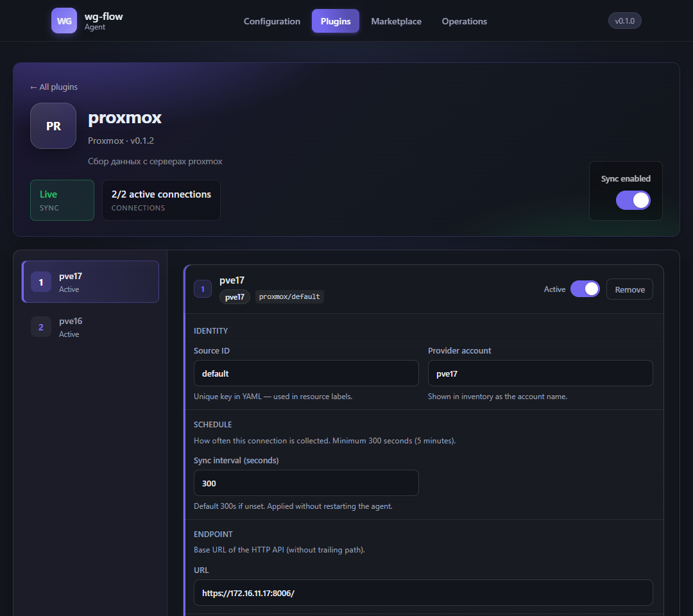Image resolution: width=693 pixels, height=616 pixels.
Task: Click the Sync interval seconds field
Action: tap(306, 483)
